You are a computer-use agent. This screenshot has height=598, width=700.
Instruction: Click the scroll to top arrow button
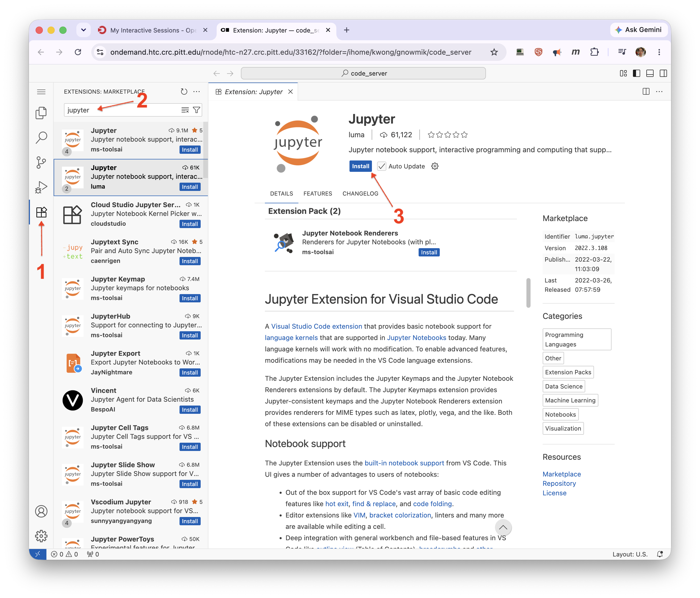[x=503, y=527]
